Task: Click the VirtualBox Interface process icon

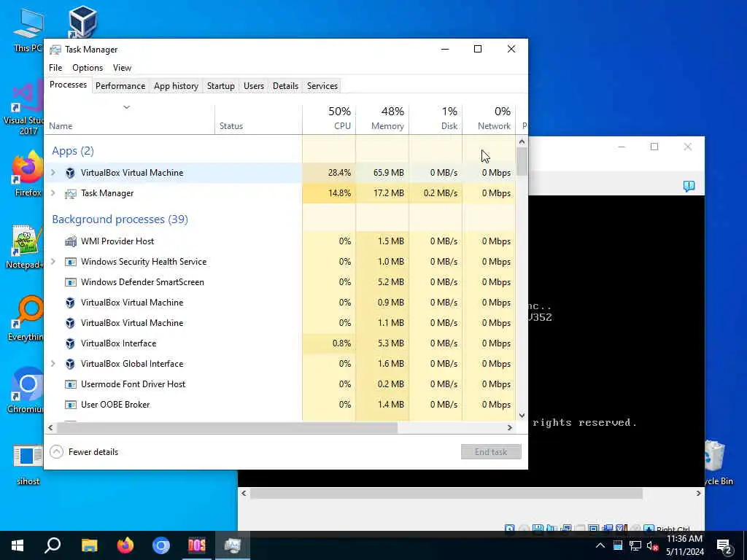Action: [70, 343]
